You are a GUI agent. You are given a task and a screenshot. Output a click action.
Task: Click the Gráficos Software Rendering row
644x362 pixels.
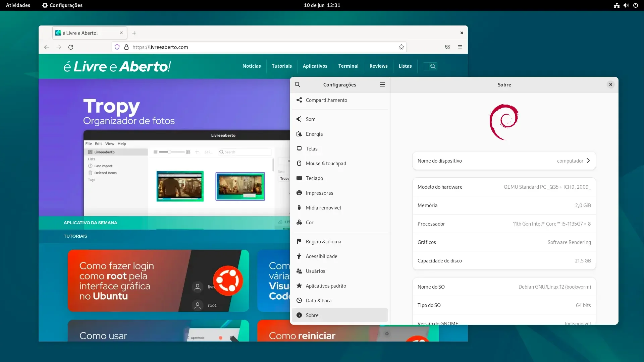point(504,242)
